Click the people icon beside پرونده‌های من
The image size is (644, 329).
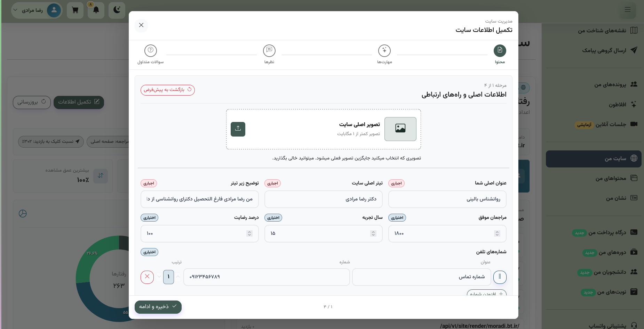tap(634, 84)
